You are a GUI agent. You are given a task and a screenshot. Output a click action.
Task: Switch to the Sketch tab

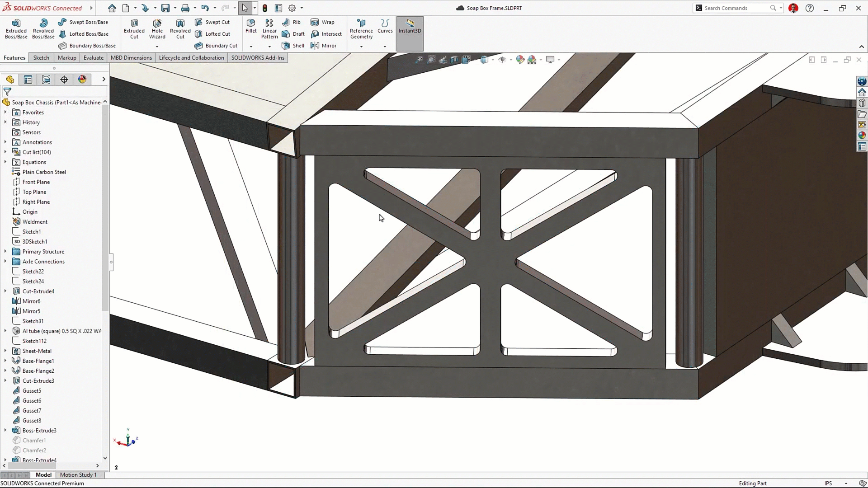41,58
